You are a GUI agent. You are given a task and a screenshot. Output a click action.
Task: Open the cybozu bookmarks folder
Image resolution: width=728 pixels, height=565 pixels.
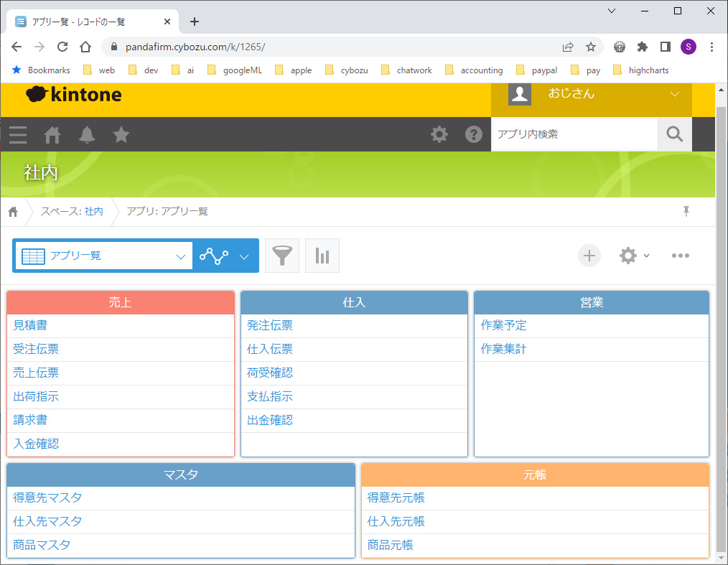click(x=347, y=70)
